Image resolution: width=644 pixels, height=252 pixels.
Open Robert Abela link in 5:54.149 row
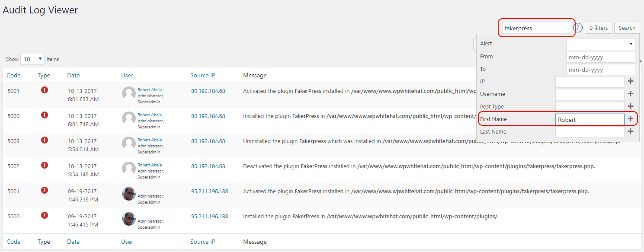tap(150, 165)
